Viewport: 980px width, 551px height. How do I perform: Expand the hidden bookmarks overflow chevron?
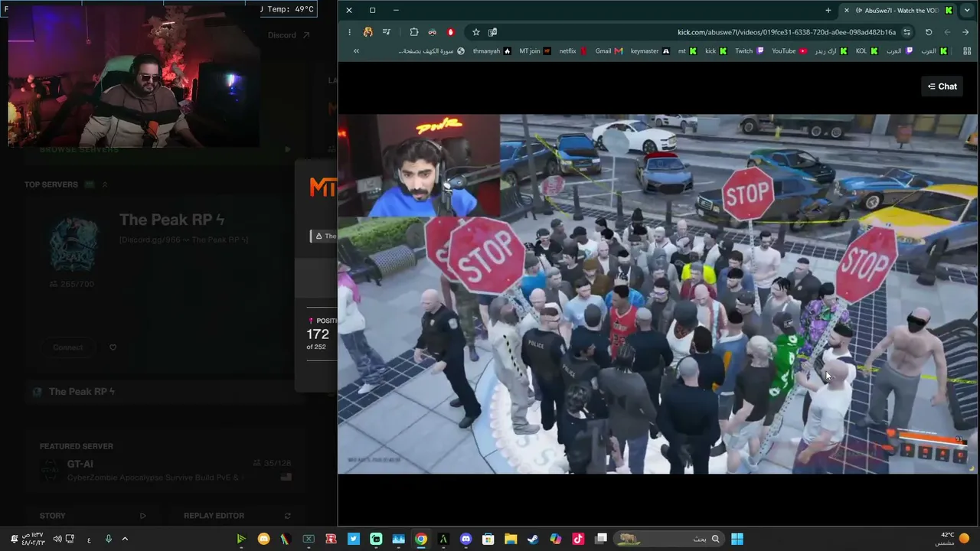[356, 51]
